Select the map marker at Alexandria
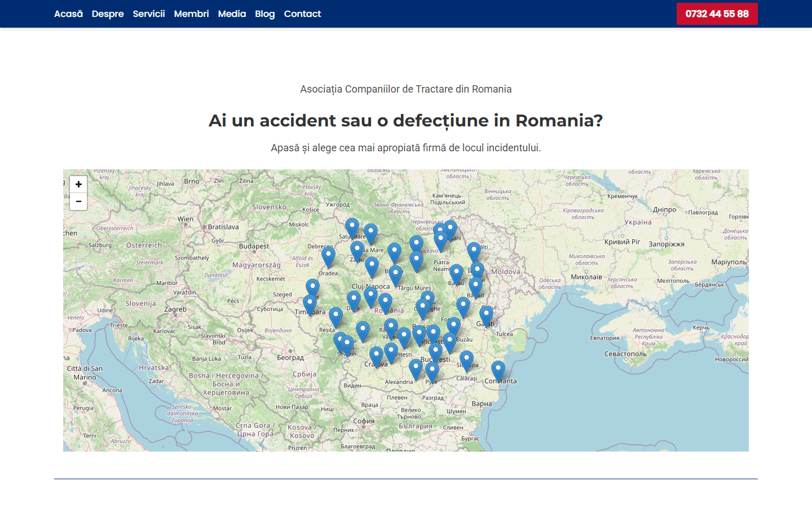The width and height of the screenshot is (812, 508). 416,369
